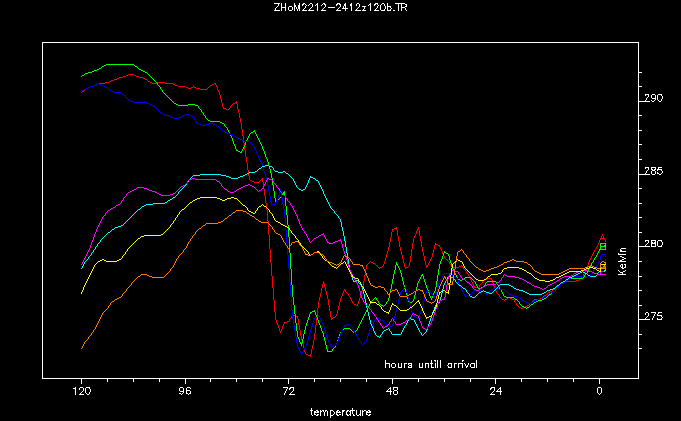Click the 96 tick label on x-axis
681x421 pixels.
click(x=185, y=391)
